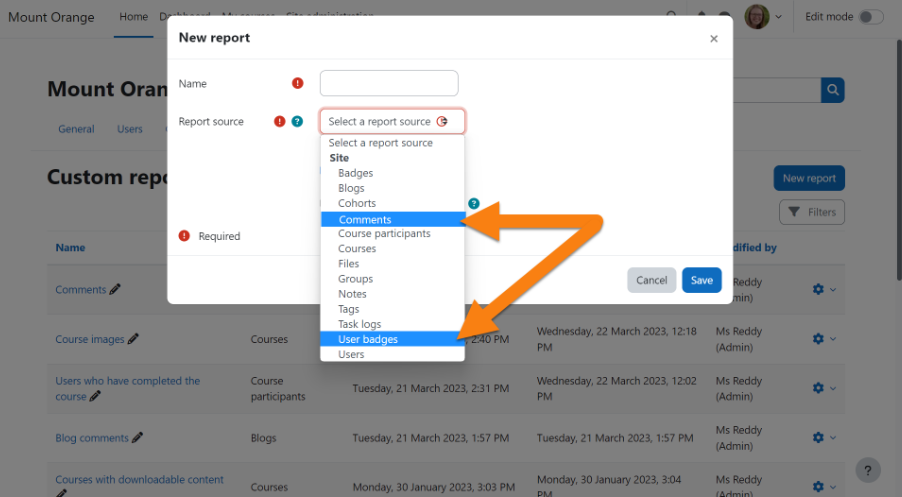Image resolution: width=902 pixels, height=497 pixels.
Task: Click the search magnifier button
Action: coord(832,90)
